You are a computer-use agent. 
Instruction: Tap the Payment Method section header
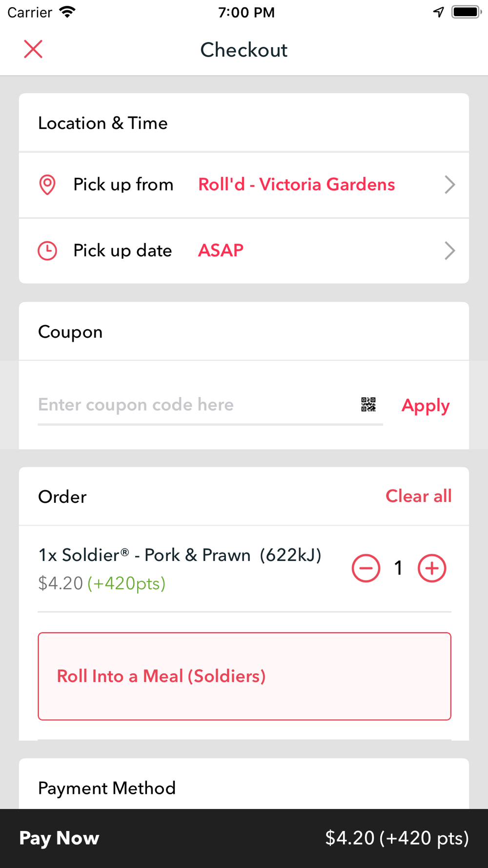(x=107, y=788)
